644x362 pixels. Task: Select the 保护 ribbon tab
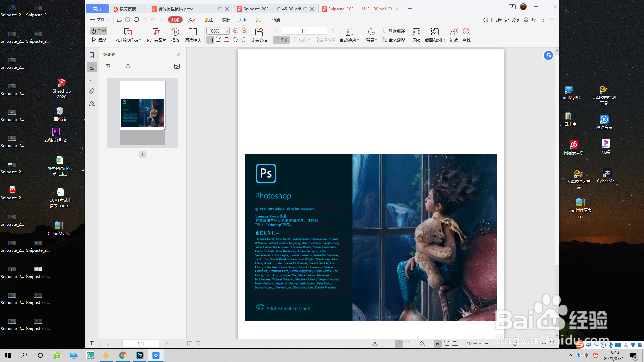[x=259, y=20]
